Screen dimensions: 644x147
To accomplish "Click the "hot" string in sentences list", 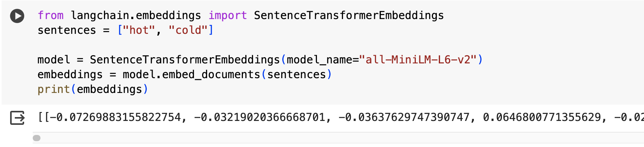I will 139,30.
